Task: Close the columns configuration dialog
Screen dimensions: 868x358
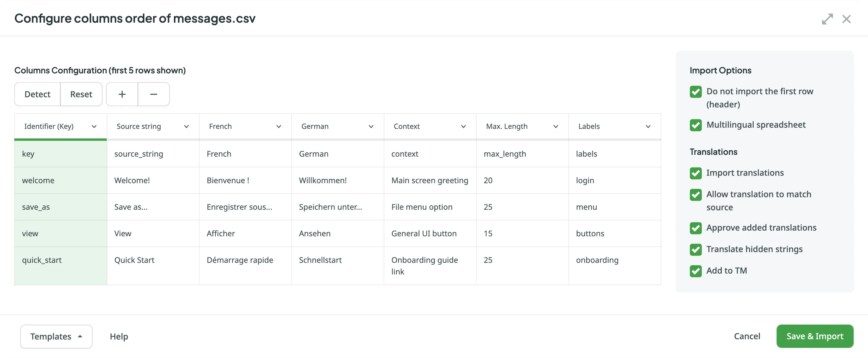Action: click(847, 19)
